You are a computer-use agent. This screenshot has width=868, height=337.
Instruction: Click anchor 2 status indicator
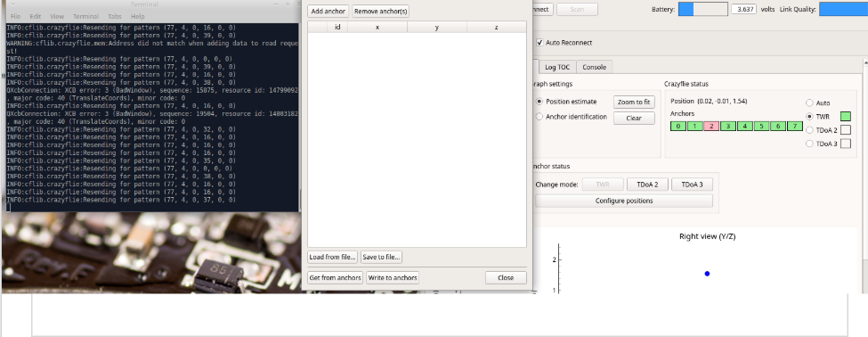click(x=711, y=127)
